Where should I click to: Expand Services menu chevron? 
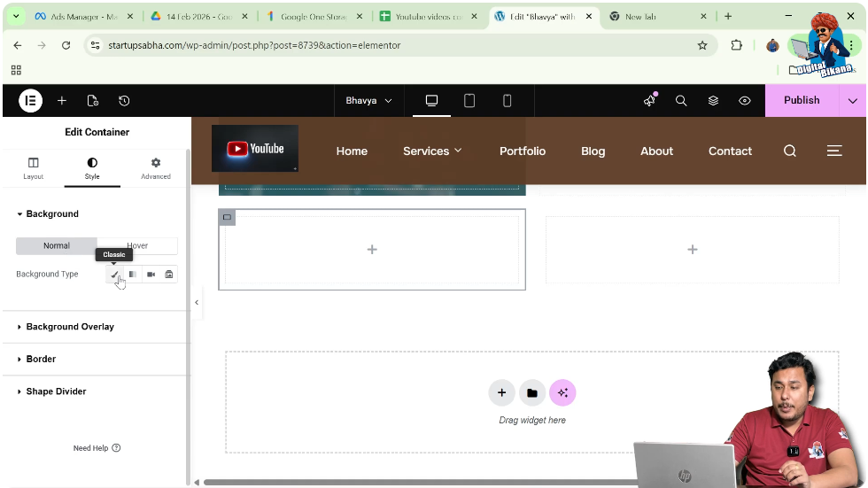pos(459,151)
